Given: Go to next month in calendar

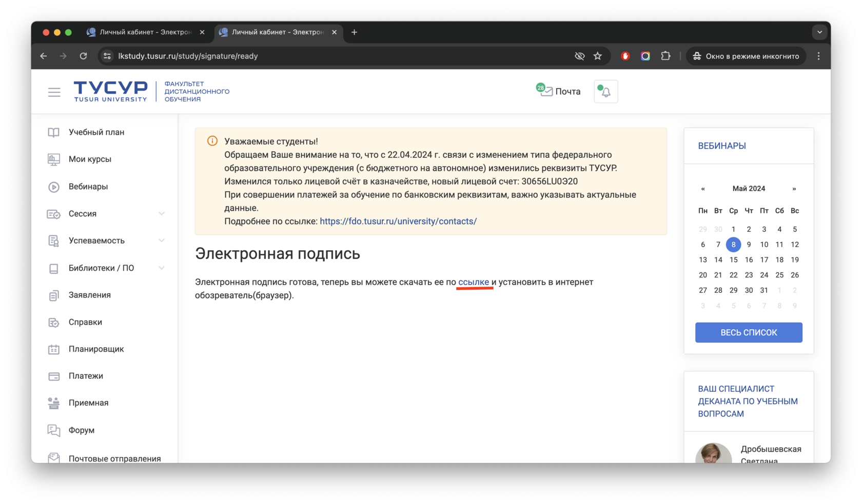Looking at the screenshot, I should coord(794,189).
